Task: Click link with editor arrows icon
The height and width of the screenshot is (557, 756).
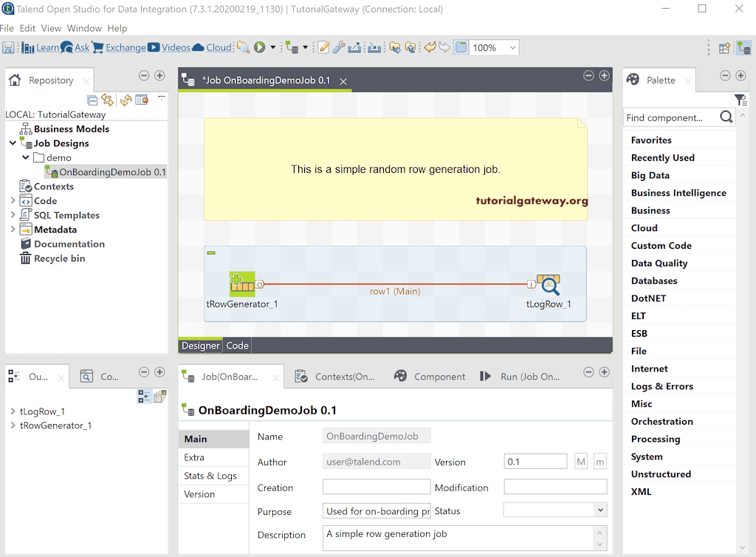Action: click(108, 100)
